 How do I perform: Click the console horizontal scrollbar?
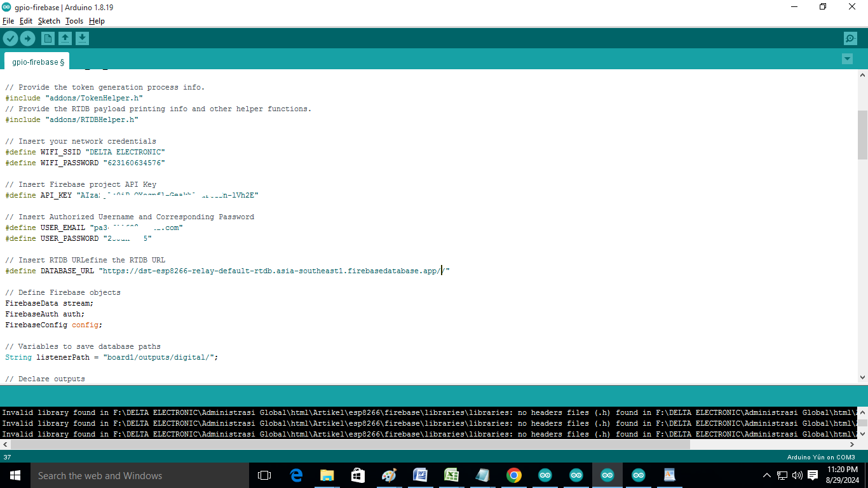[x=349, y=445]
